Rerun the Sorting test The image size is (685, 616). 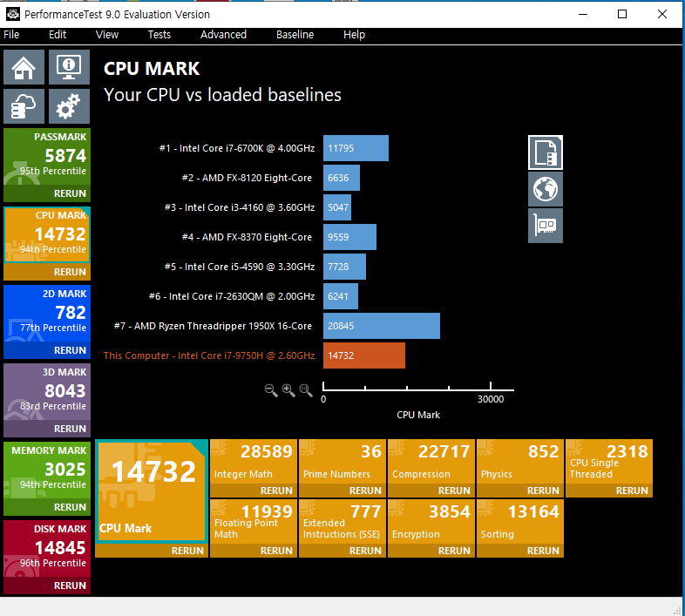coord(520,551)
